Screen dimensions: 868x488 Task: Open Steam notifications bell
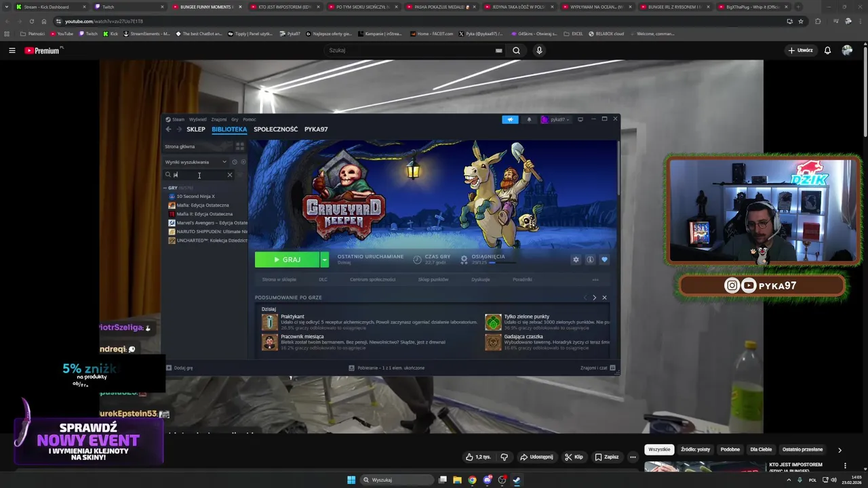529,119
